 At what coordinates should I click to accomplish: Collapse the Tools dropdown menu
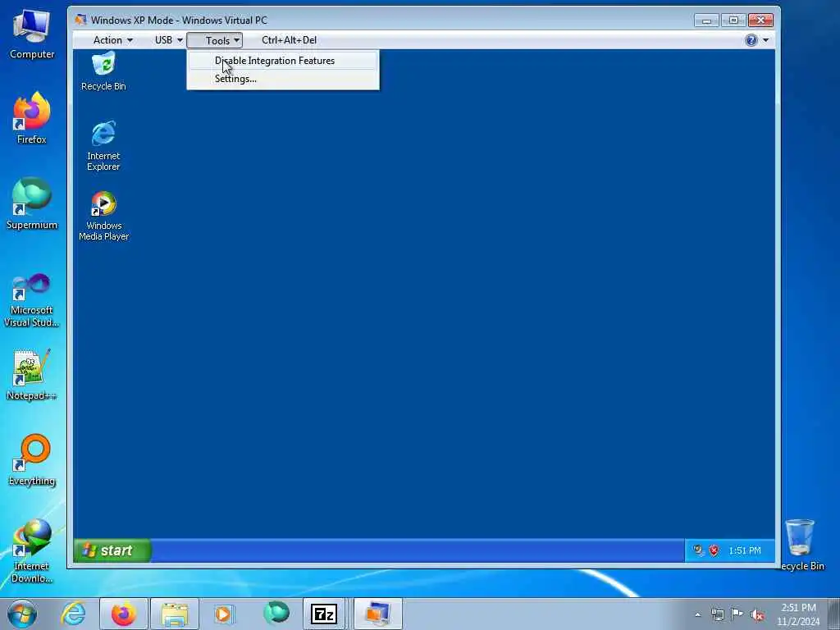pyautogui.click(x=215, y=40)
